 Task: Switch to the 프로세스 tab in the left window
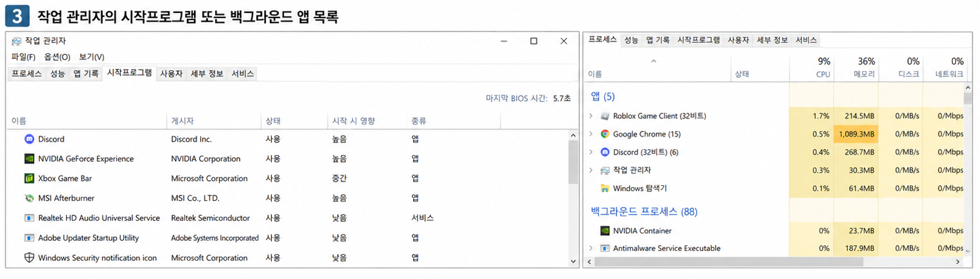[27, 74]
